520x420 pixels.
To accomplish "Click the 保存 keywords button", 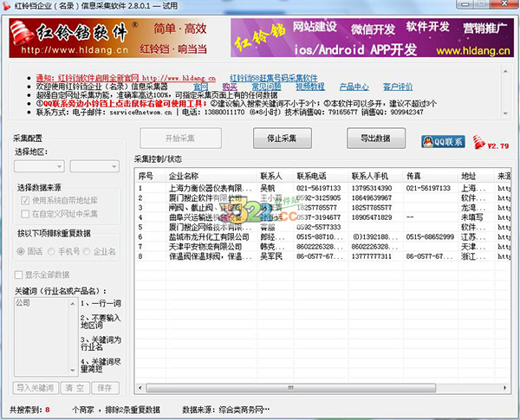I will pyautogui.click(x=105, y=388).
